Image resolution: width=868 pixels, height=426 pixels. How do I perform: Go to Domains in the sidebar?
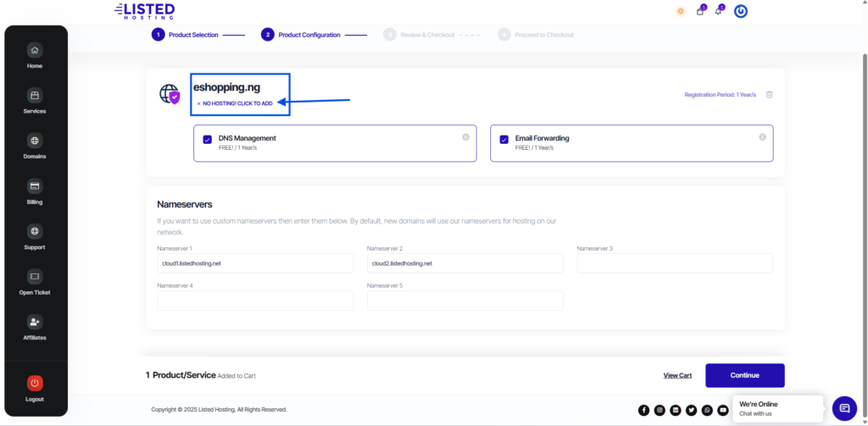(35, 146)
